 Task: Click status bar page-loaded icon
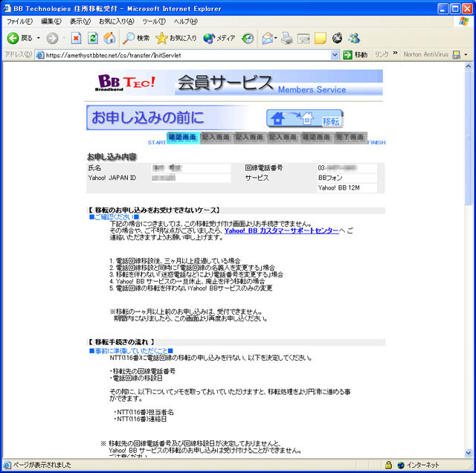(7, 465)
